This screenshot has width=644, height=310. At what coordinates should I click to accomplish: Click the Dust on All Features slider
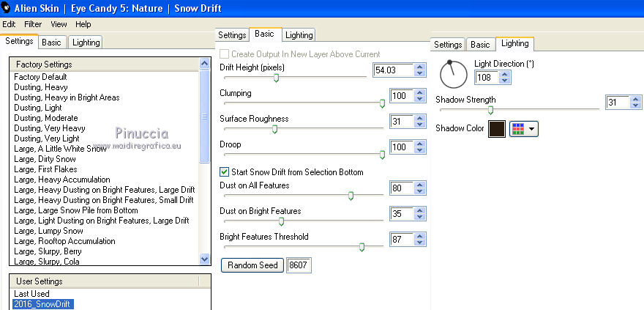(x=351, y=196)
